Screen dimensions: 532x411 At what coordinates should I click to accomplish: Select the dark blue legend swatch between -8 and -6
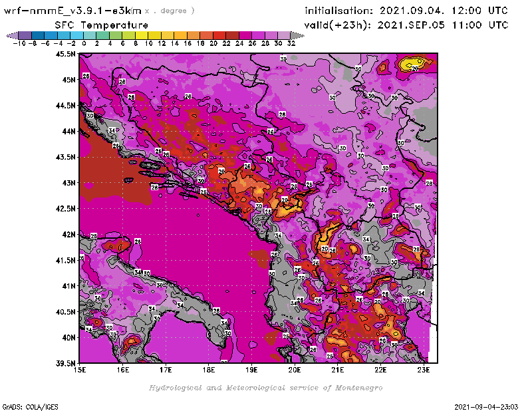click(38, 35)
